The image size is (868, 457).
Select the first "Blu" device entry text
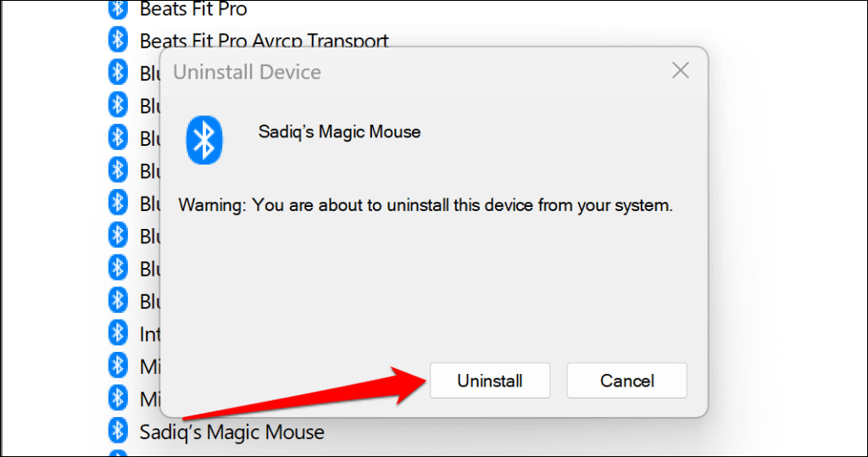(150, 73)
